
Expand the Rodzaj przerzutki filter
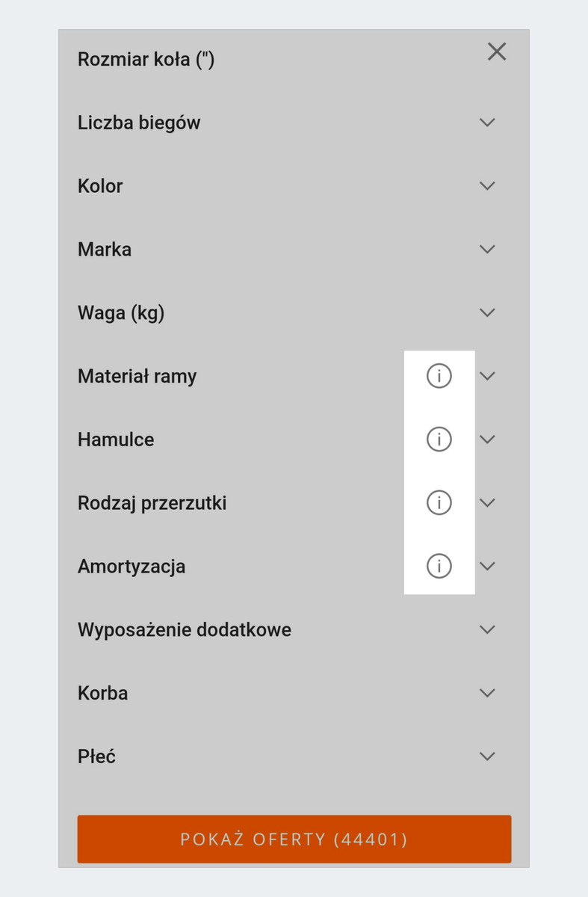click(487, 503)
